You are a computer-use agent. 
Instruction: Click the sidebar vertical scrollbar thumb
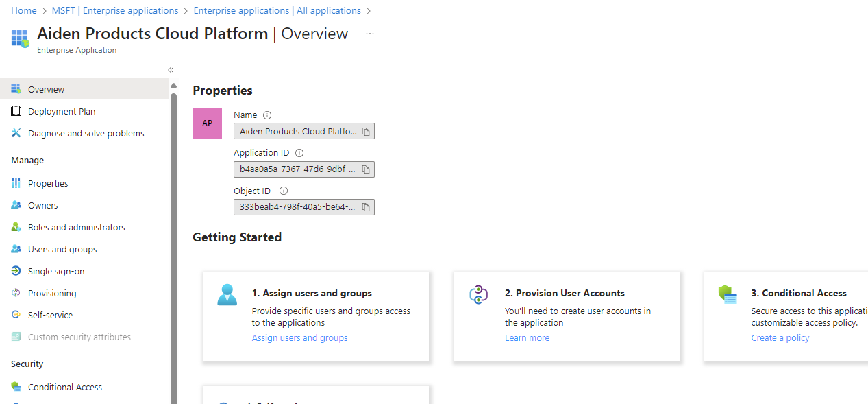click(x=173, y=247)
